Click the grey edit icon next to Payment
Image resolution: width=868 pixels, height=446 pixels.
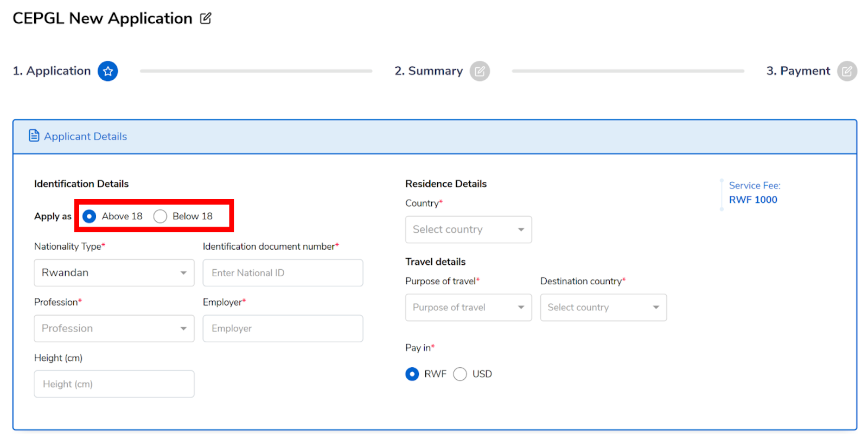click(x=847, y=71)
